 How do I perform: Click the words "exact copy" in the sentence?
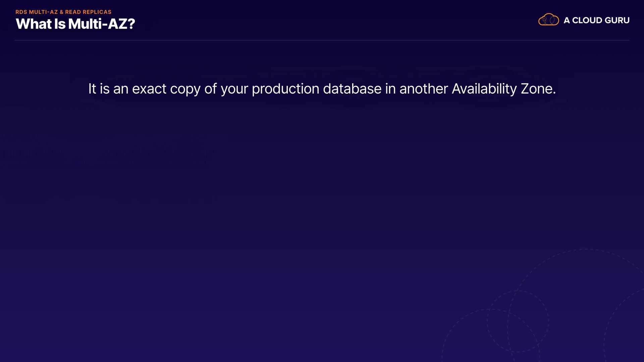pos(166,89)
